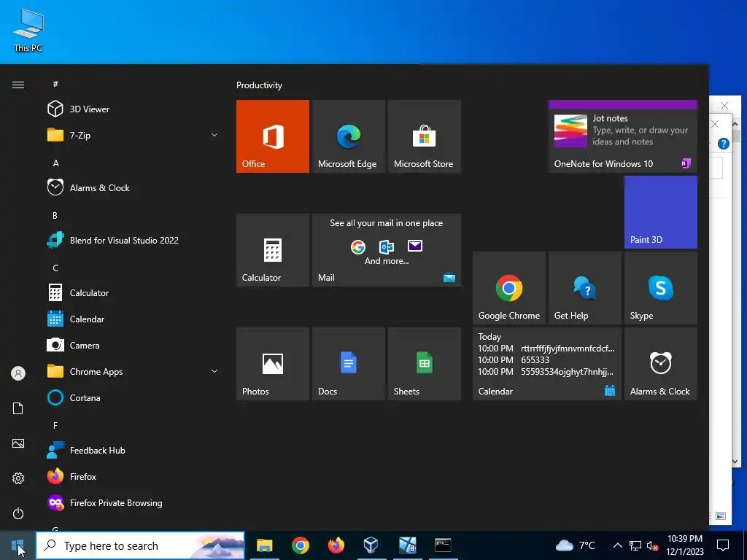This screenshot has width=747, height=560.
Task: Click the Start button on taskbar
Action: tap(18, 545)
